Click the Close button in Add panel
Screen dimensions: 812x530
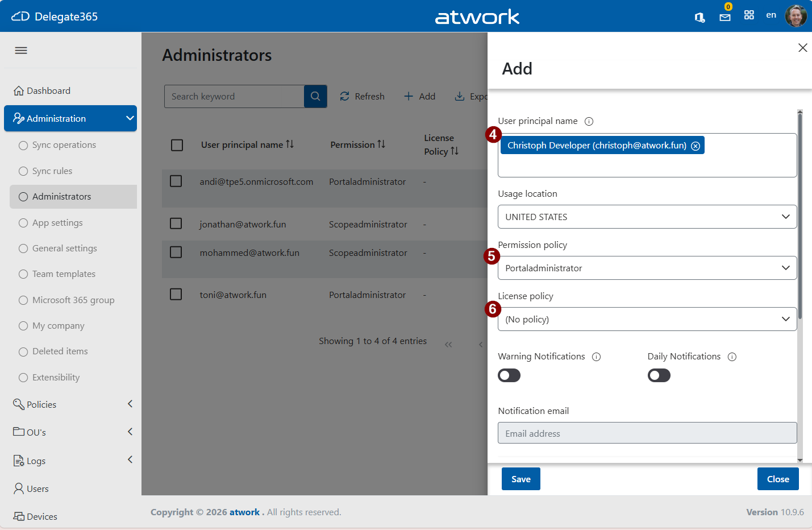click(778, 479)
